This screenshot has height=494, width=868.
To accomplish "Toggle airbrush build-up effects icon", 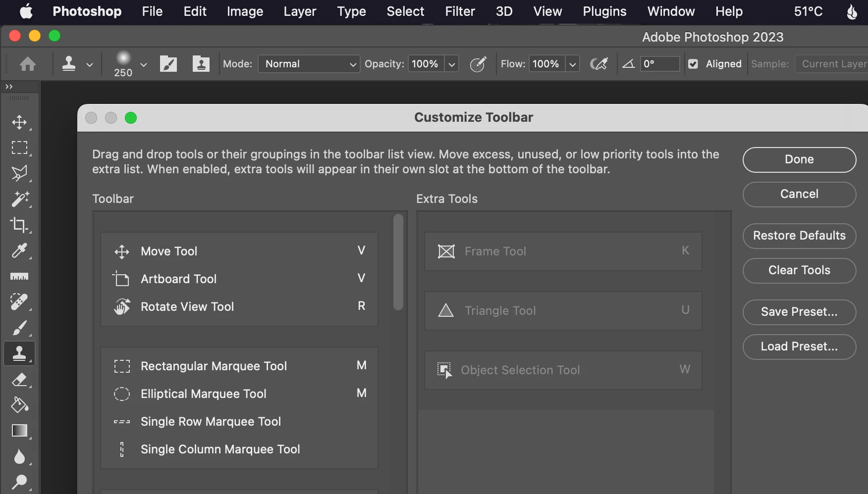I will click(599, 64).
